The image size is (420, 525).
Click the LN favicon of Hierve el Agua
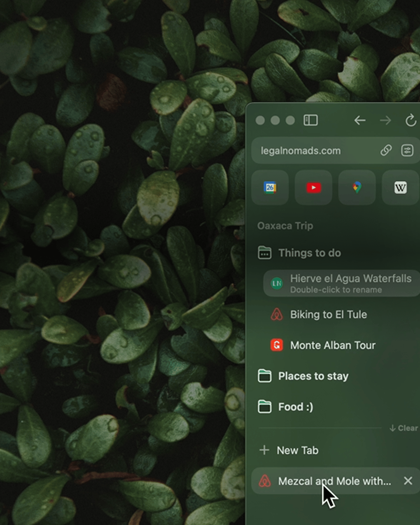pos(276,283)
